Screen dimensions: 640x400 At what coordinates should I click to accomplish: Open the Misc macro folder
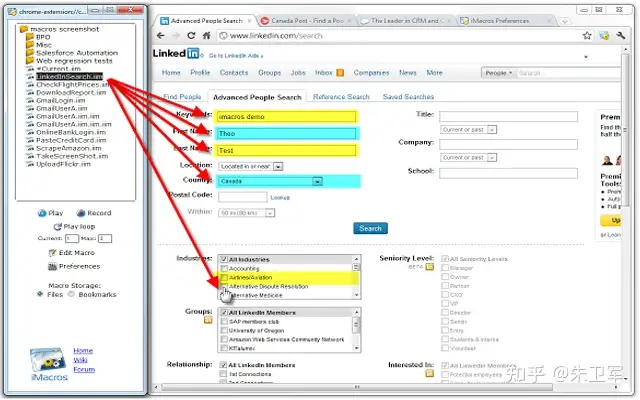coord(39,45)
